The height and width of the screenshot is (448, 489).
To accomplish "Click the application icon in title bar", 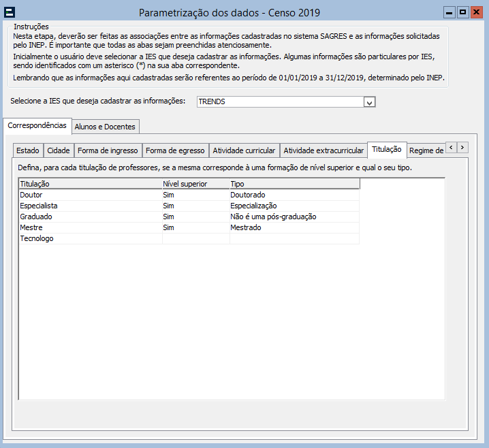I will pos(10,12).
